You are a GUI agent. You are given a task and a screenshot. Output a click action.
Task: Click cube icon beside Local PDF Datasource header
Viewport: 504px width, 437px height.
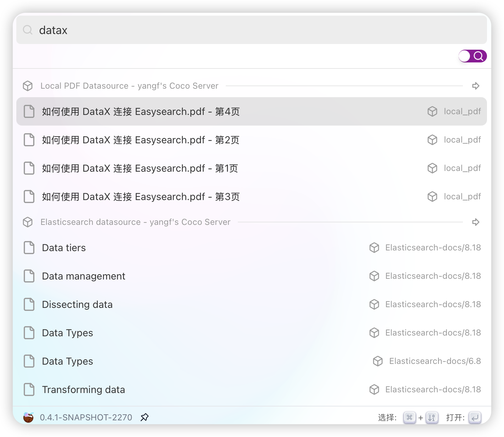click(28, 86)
